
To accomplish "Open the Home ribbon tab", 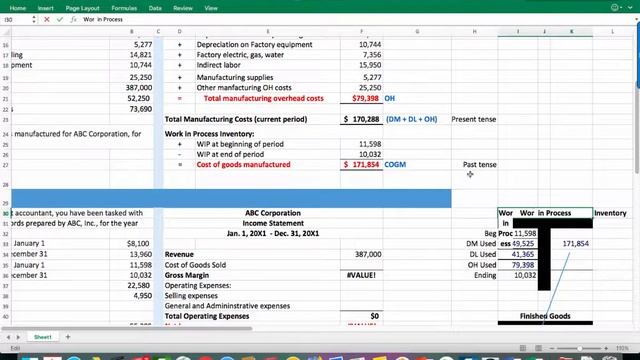I will pyautogui.click(x=18, y=8).
